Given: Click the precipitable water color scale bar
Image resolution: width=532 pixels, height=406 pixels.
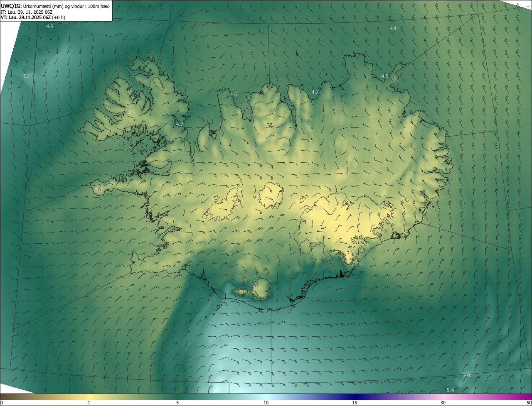Looking at the screenshot, I should pos(266,396).
